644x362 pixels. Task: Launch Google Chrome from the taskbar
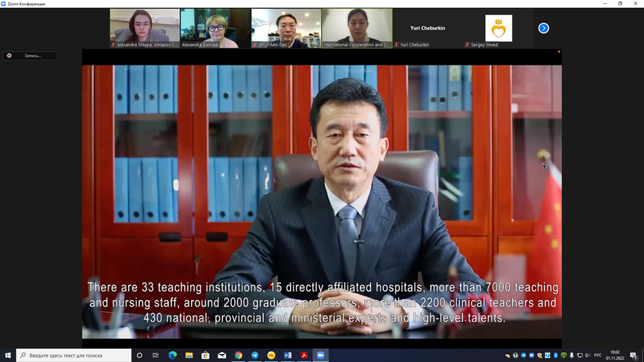point(238,355)
